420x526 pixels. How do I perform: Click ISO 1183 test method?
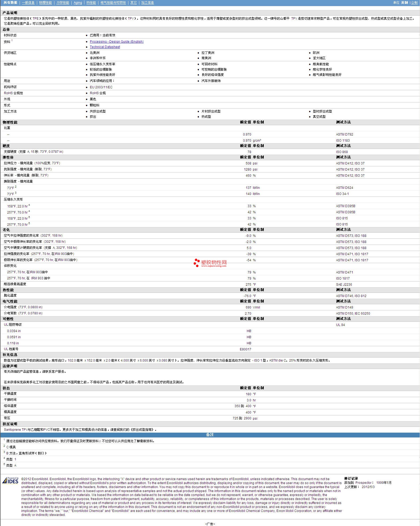coord(343,141)
